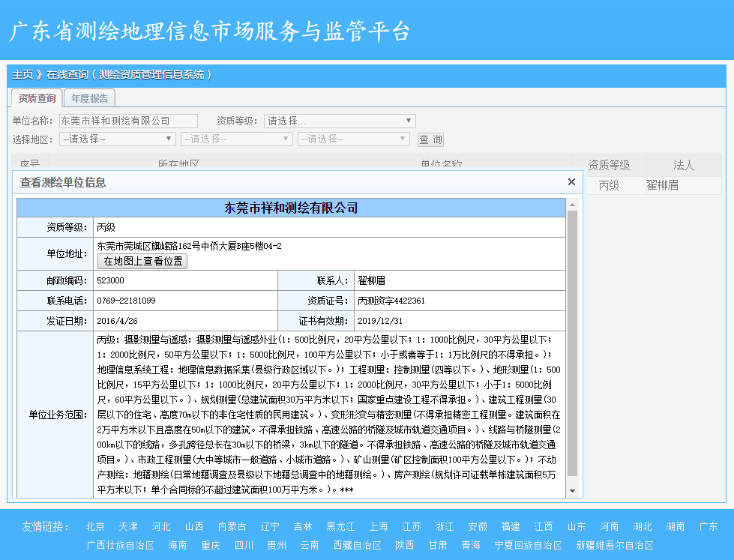Click postal code 523000
Screen dimensions: 734x560
(x=110, y=280)
